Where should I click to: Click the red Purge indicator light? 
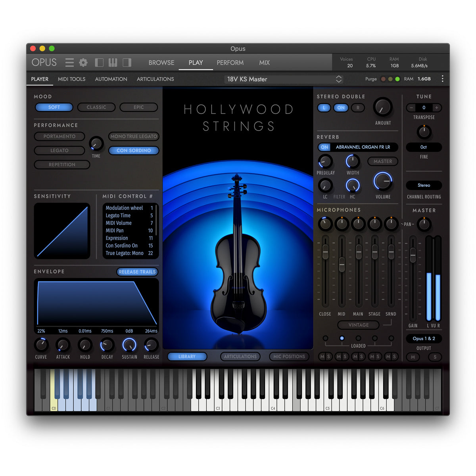(x=383, y=79)
